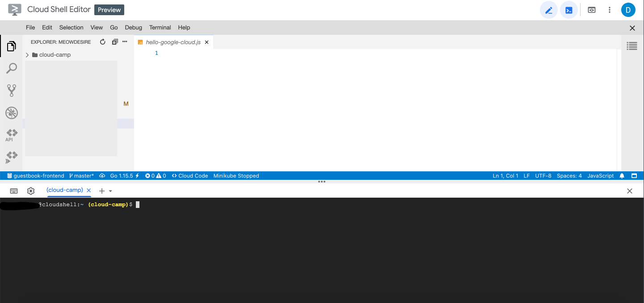Open the Search panel in the sidebar
Image resolution: width=644 pixels, height=303 pixels.
click(x=12, y=68)
